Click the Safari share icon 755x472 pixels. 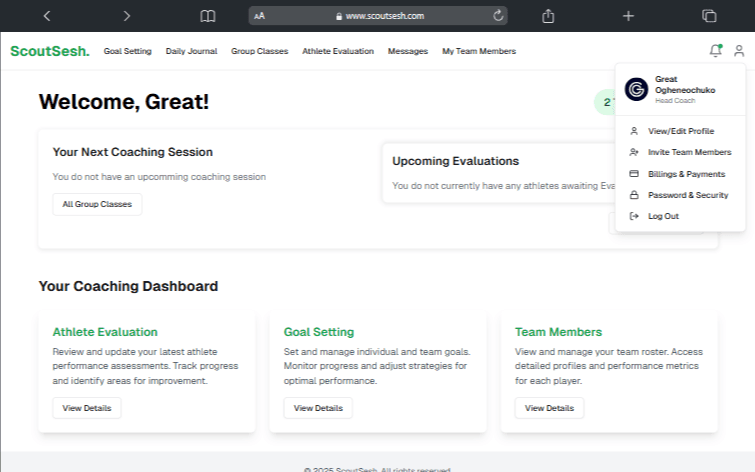pos(548,16)
